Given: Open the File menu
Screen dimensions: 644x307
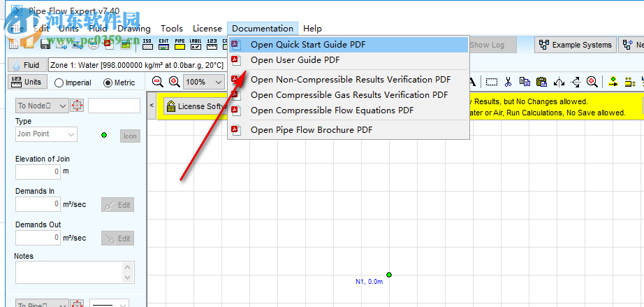Looking at the screenshot, I should 17,29.
